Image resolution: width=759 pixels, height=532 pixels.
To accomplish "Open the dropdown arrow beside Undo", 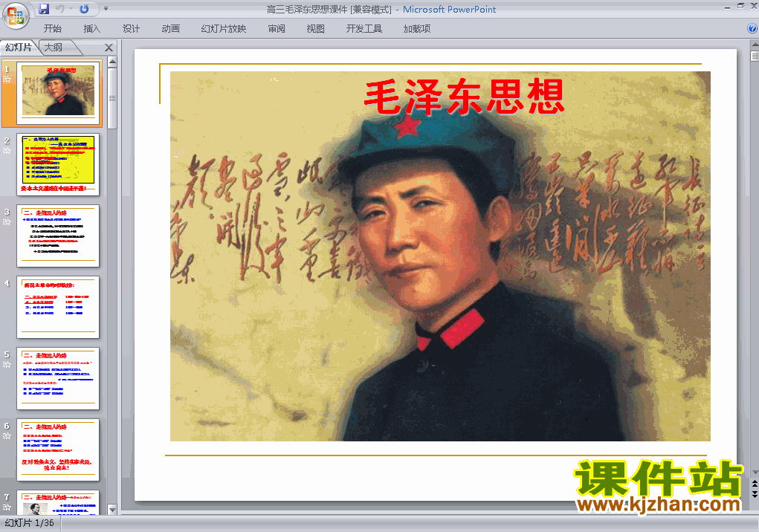I will [x=71, y=9].
